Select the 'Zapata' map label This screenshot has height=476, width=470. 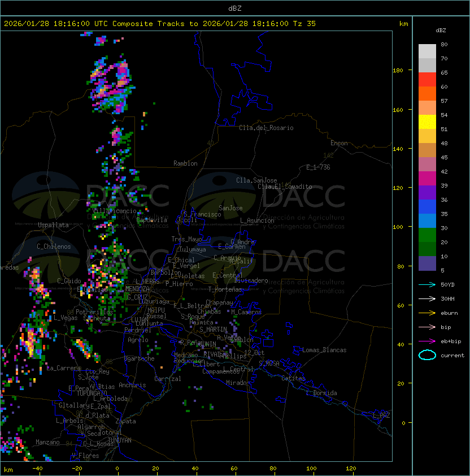pos(125,421)
